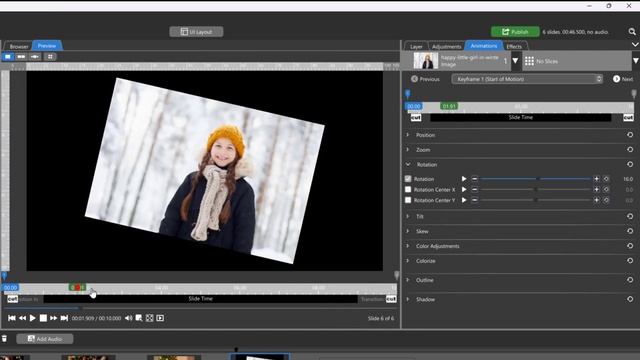The height and width of the screenshot is (360, 640).
Task: Reset the Tilt section
Action: point(630,216)
